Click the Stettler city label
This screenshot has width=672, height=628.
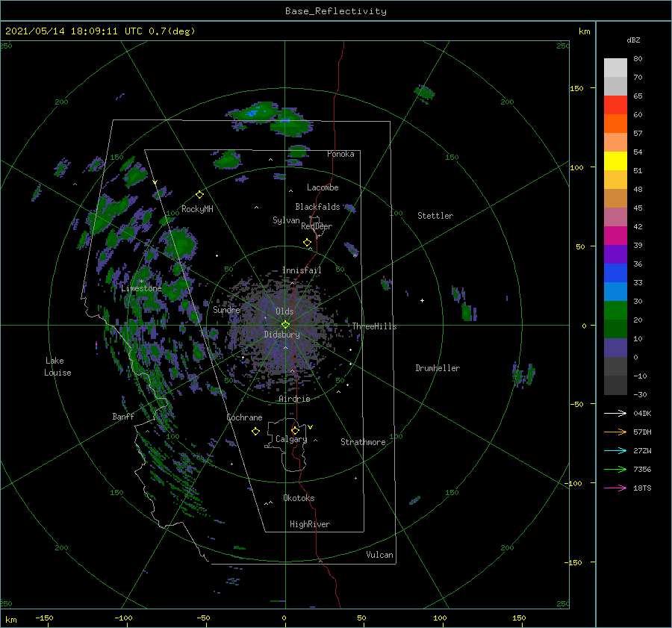click(x=435, y=216)
